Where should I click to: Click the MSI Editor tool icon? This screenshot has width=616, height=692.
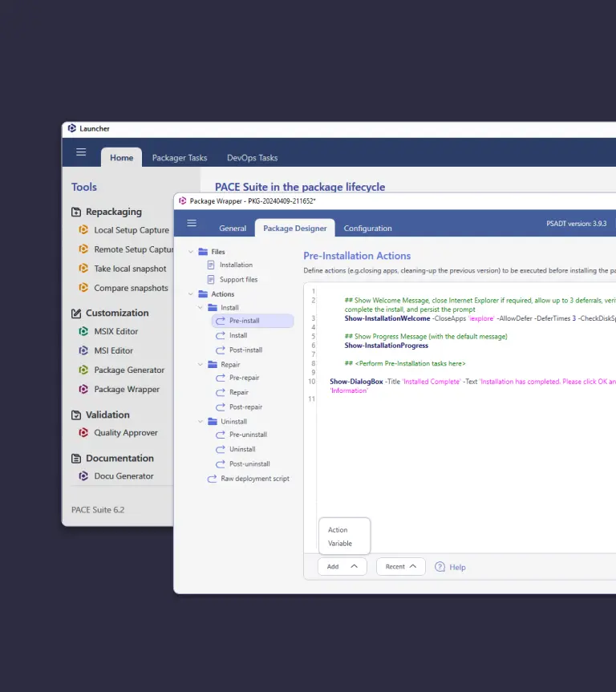tap(83, 350)
